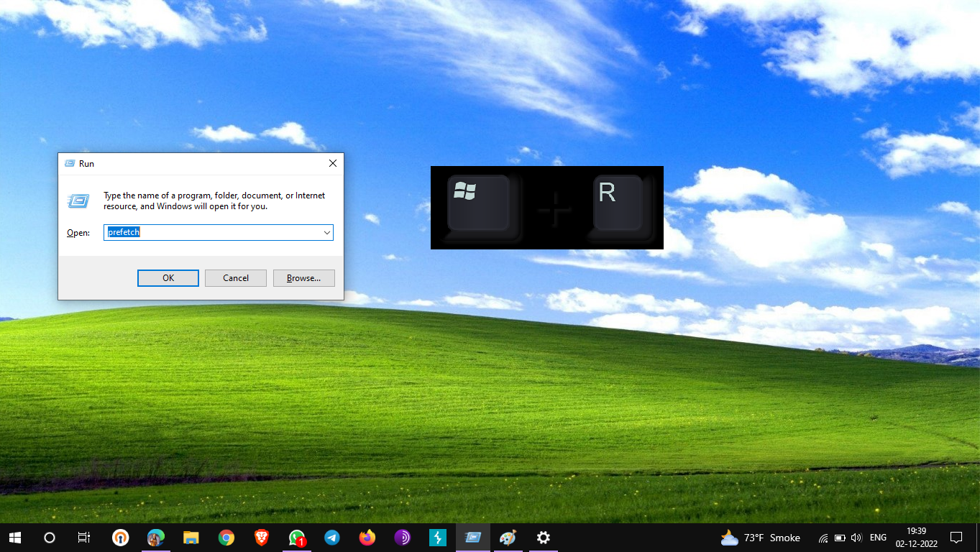Viewport: 980px width, 552px height.
Task: Open the teal lightning bolt app on taskbar
Action: (438, 538)
